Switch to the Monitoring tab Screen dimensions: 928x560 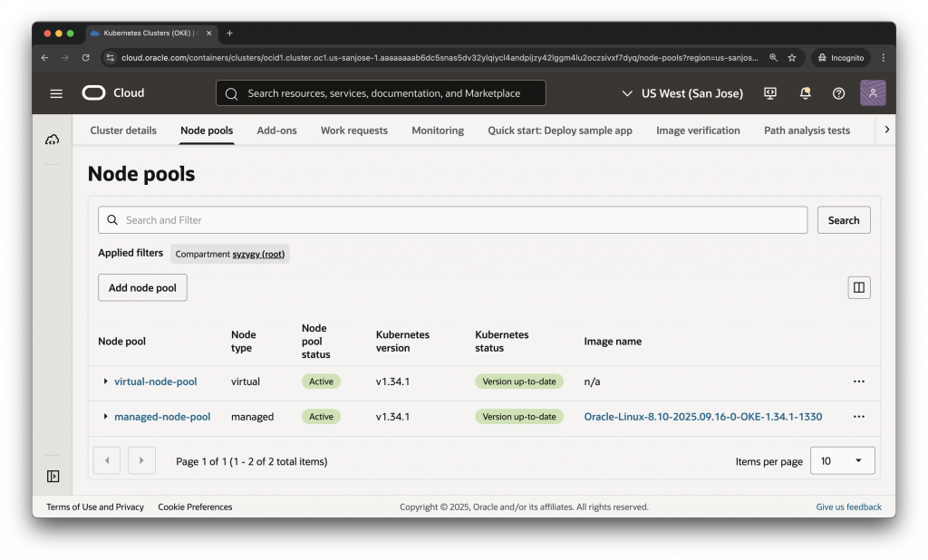coord(438,130)
